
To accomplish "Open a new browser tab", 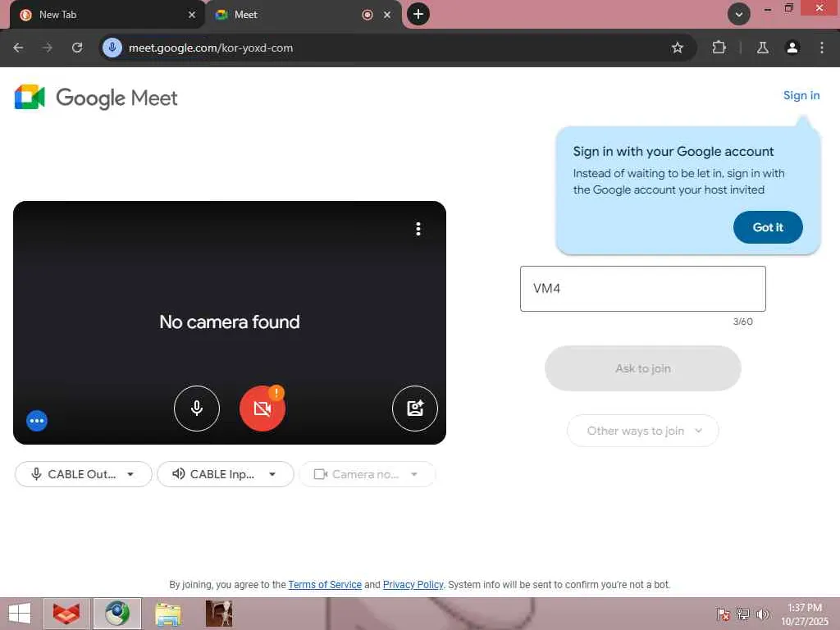I will point(418,14).
